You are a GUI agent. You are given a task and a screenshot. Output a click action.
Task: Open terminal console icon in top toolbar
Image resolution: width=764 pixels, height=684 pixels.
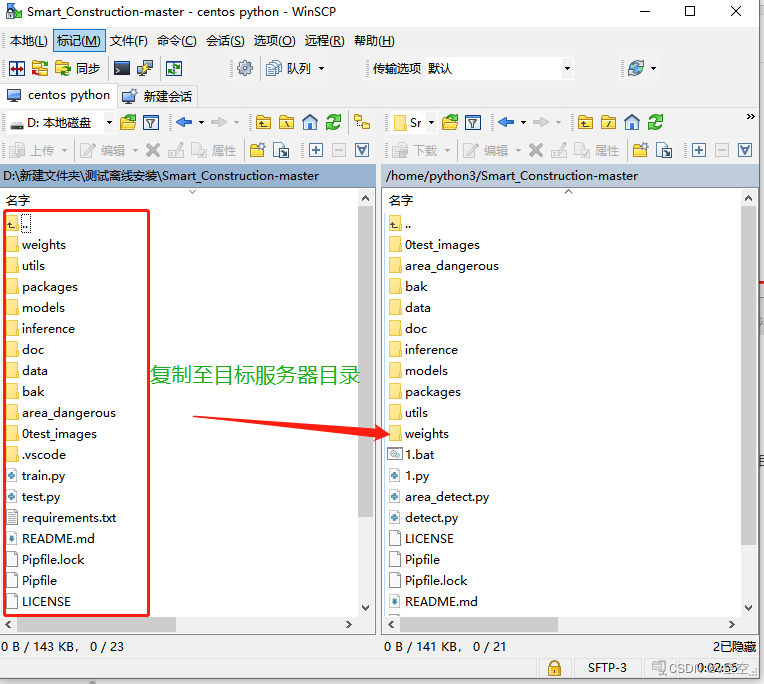coord(122,68)
